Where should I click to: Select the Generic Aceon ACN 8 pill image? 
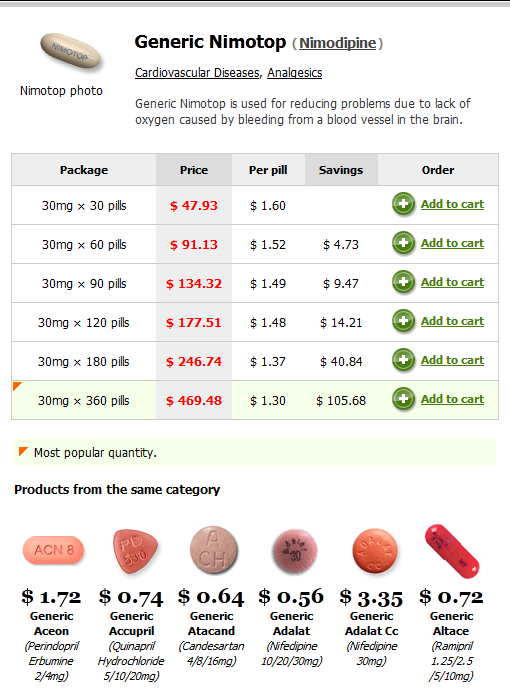tap(53, 550)
